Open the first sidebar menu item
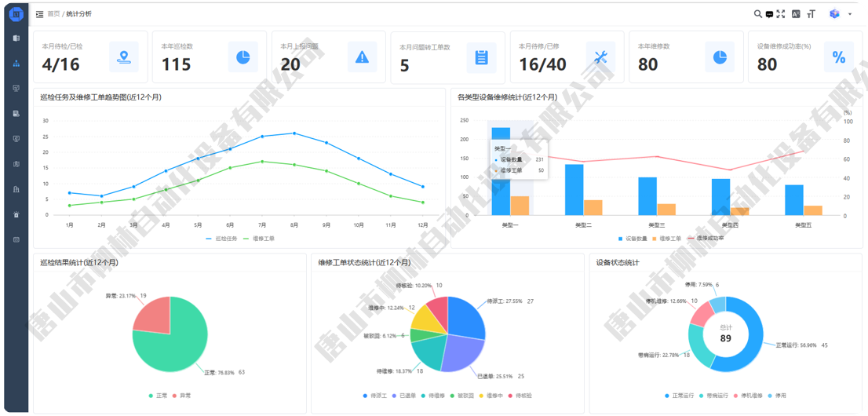Image resolution: width=868 pixels, height=416 pixels. 16,38
